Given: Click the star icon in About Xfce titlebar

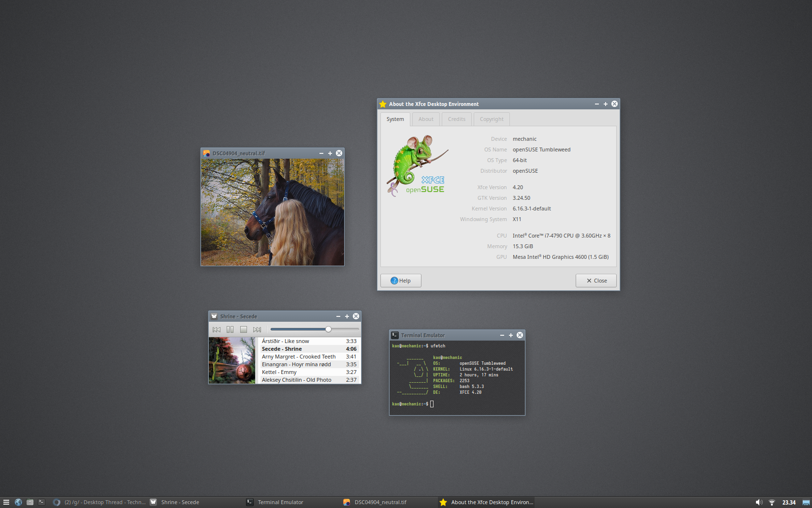Looking at the screenshot, I should tap(383, 104).
